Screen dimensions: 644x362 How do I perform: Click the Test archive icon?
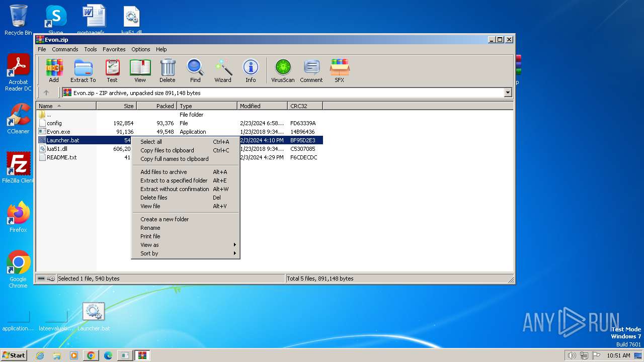[112, 70]
